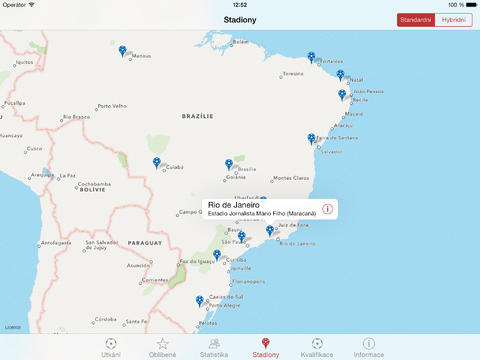Image resolution: width=480 pixels, height=360 pixels.
Task: Select the Porto Alegre stadium pin
Action: coord(199,301)
